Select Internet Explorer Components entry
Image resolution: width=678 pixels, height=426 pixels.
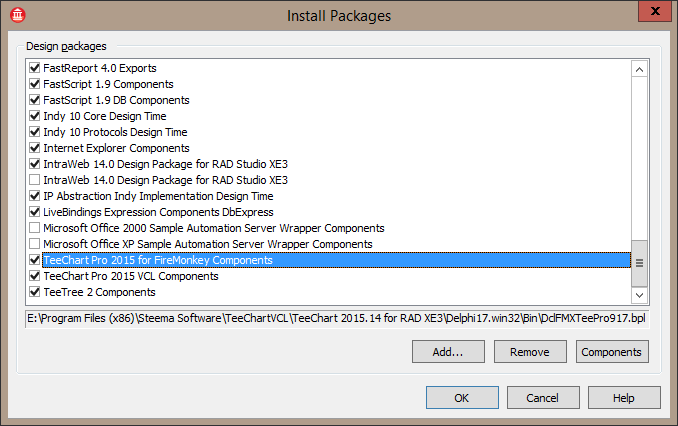coord(116,148)
